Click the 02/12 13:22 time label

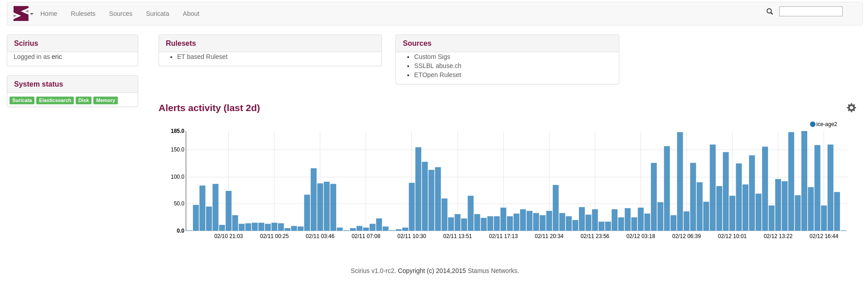click(778, 236)
